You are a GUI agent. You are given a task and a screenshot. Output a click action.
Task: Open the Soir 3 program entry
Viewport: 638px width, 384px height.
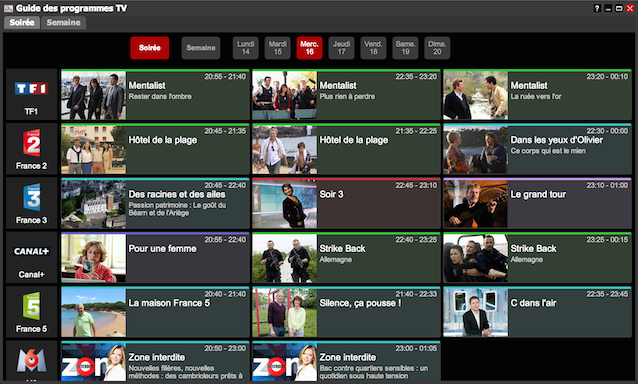(346, 203)
